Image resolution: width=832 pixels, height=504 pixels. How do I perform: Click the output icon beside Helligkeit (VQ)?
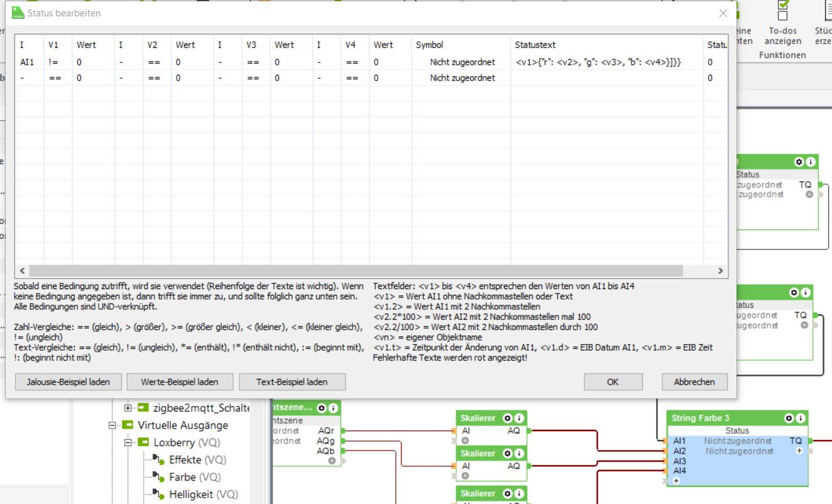tap(160, 495)
